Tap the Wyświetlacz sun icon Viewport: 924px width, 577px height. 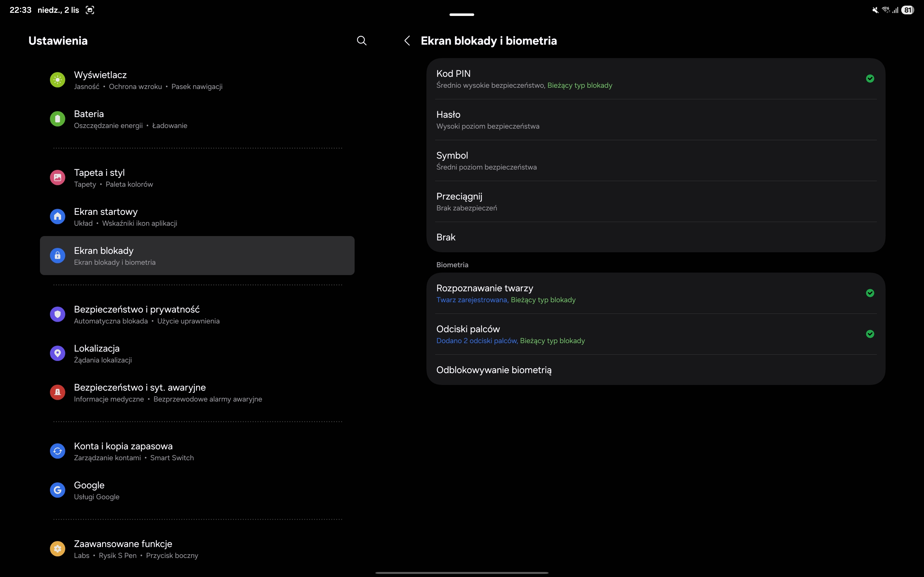[x=58, y=80]
